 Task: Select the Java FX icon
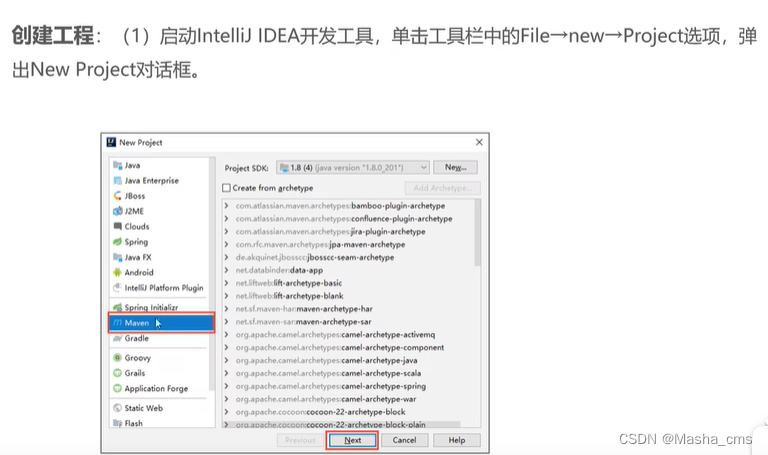tap(118, 257)
